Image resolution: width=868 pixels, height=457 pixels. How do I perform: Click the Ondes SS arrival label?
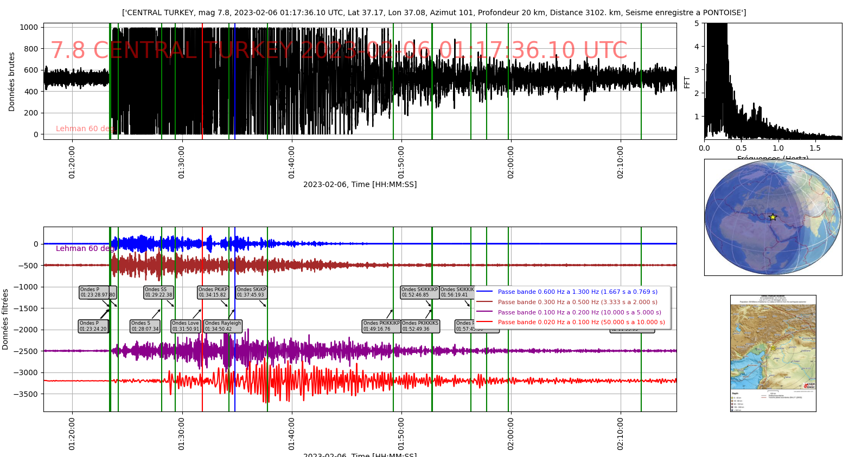click(158, 292)
